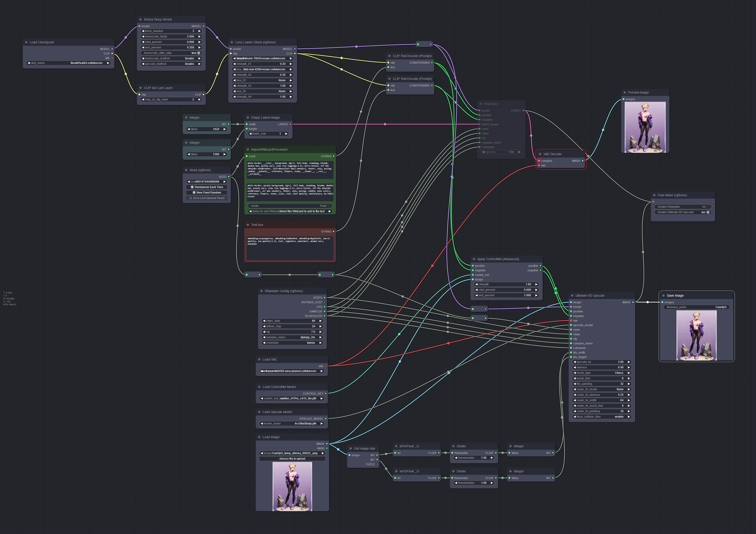Decrease steps_total with its left arrow

point(264,321)
